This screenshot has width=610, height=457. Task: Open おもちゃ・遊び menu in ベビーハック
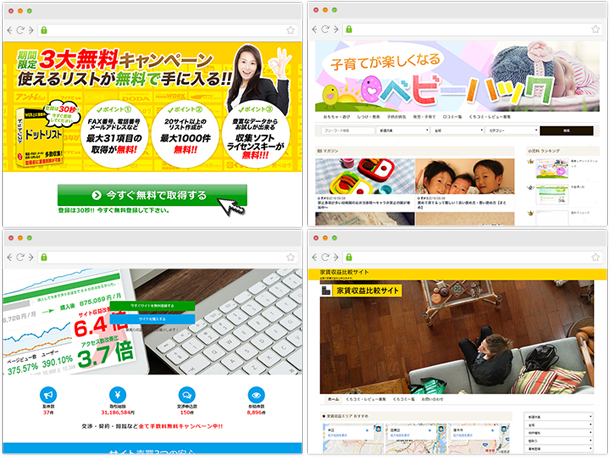coord(337,117)
